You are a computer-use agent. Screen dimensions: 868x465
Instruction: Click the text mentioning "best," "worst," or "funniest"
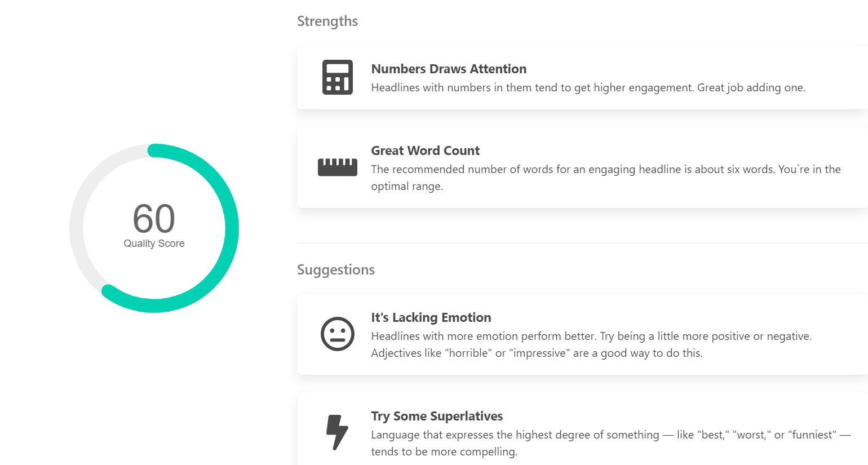(x=610, y=435)
